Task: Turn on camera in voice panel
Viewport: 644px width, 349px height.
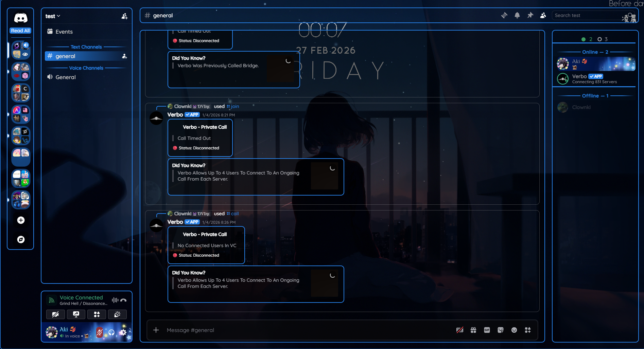Action: pyautogui.click(x=55, y=314)
